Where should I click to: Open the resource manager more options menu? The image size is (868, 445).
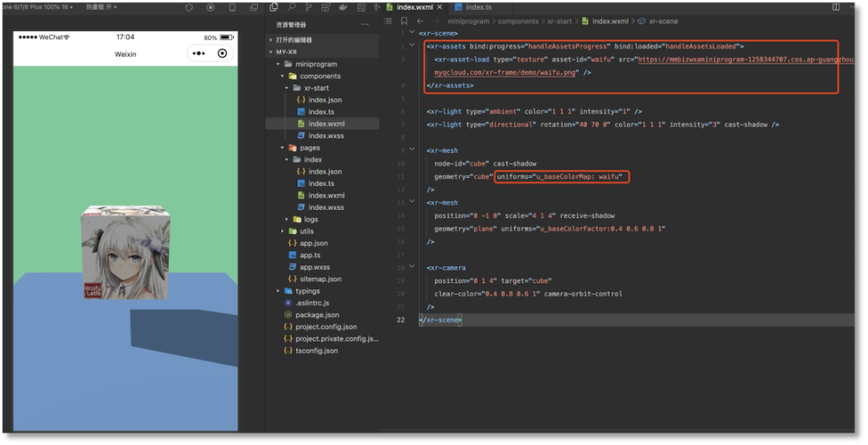pyautogui.click(x=365, y=24)
